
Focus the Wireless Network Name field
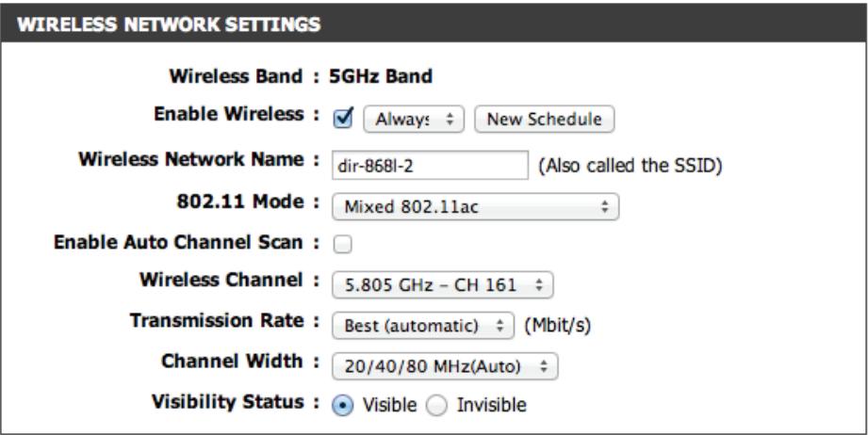click(430, 166)
